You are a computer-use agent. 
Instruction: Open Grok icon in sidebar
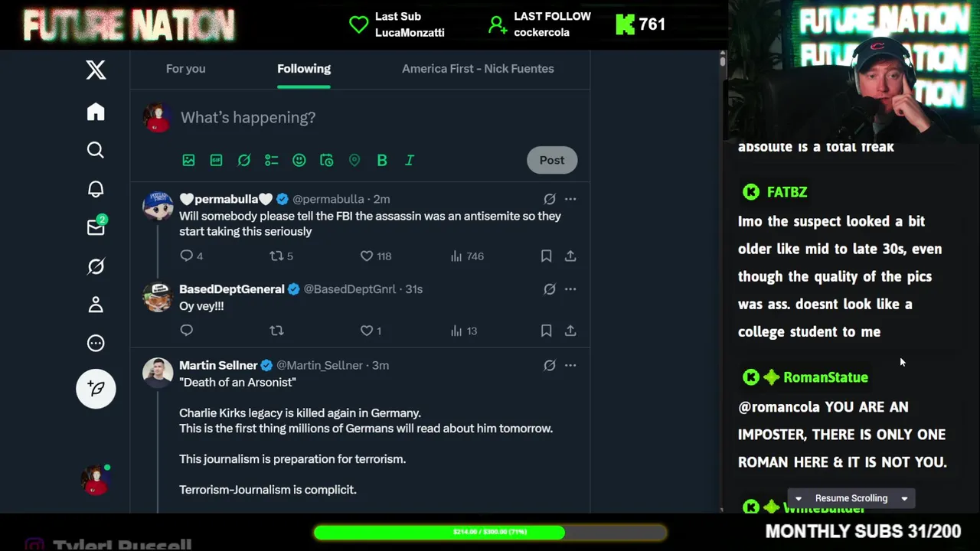point(96,266)
